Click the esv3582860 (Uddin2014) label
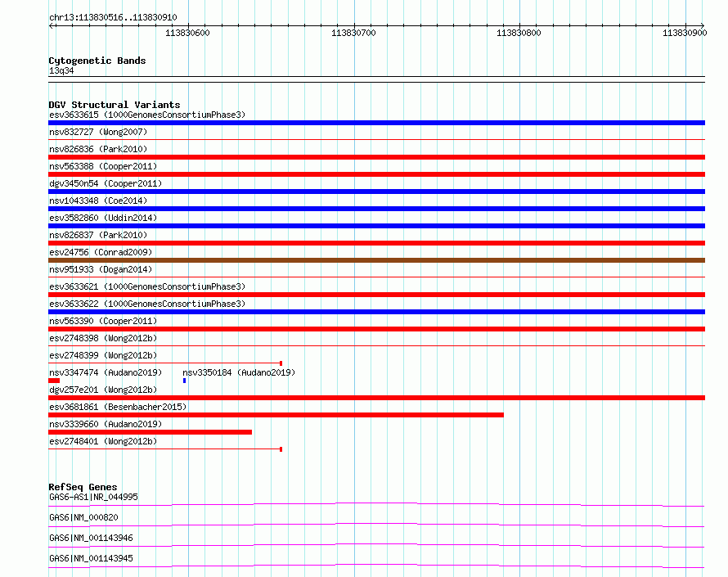728x577 pixels. point(103,218)
